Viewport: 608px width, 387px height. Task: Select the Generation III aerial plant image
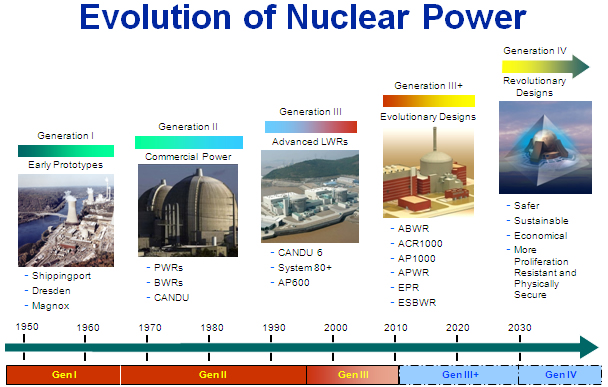tap(310, 197)
